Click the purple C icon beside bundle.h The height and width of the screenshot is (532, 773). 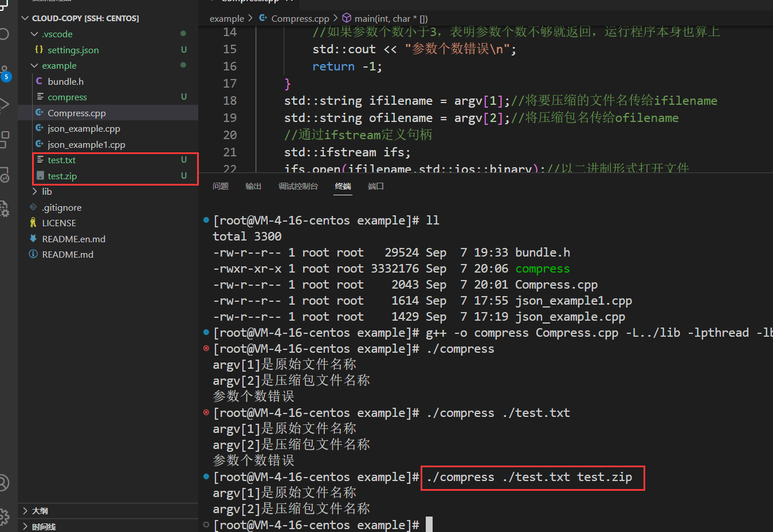[39, 81]
